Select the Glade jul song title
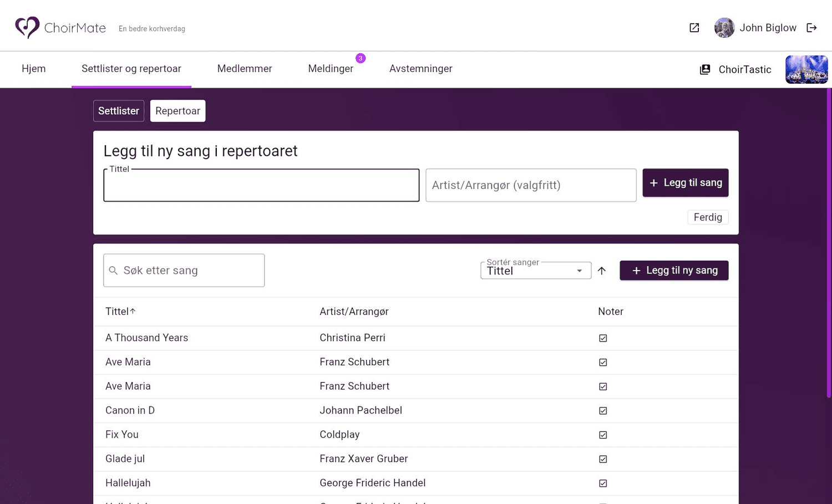The height and width of the screenshot is (504, 832). [125, 459]
